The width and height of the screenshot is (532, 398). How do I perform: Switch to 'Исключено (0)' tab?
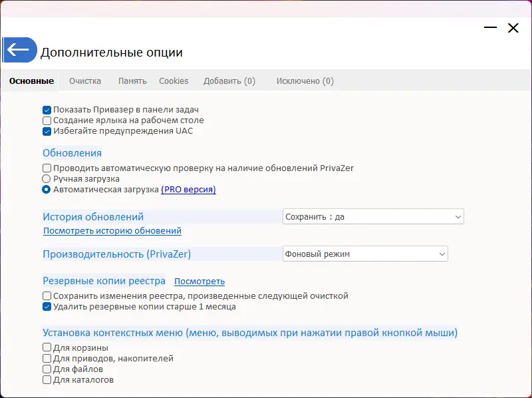point(305,81)
